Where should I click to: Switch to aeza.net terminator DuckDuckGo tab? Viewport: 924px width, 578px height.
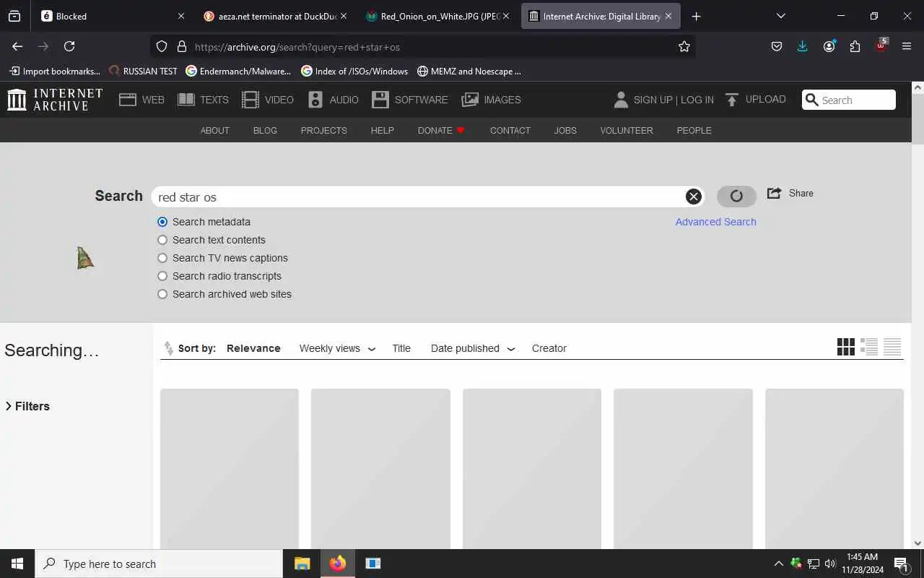pyautogui.click(x=274, y=16)
